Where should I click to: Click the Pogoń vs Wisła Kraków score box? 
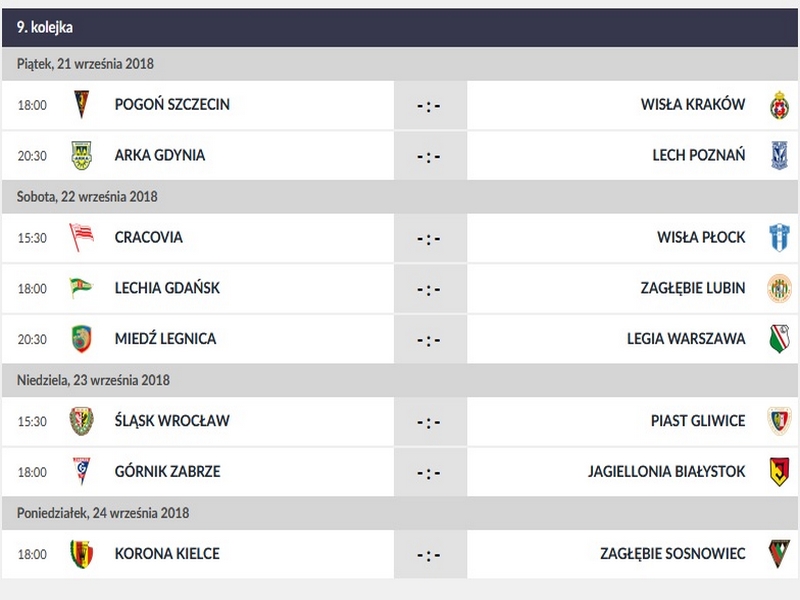430,105
